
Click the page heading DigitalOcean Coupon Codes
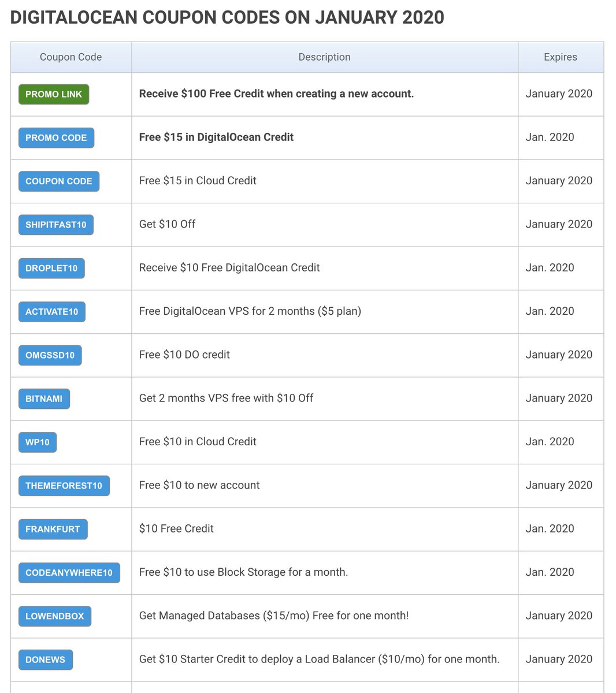tap(227, 17)
